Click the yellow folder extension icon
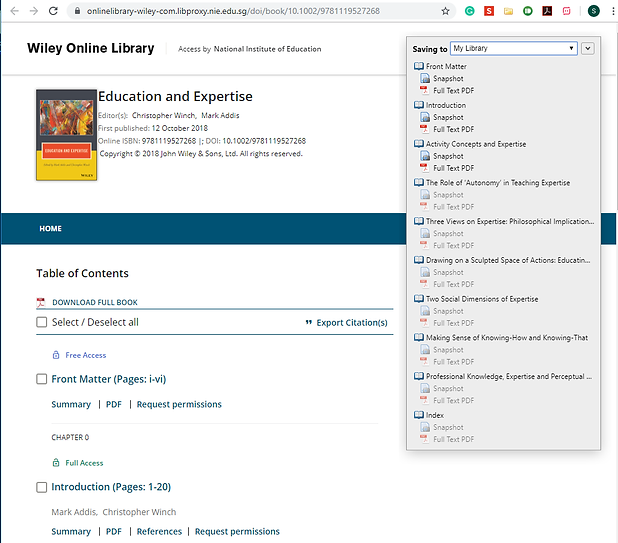The image size is (618, 543). tap(508, 11)
